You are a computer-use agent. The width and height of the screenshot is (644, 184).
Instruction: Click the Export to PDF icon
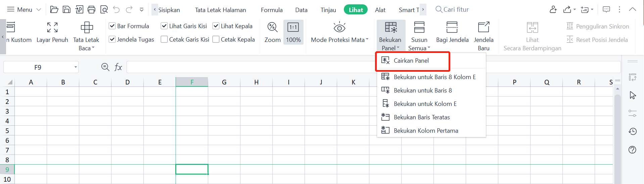click(79, 9)
